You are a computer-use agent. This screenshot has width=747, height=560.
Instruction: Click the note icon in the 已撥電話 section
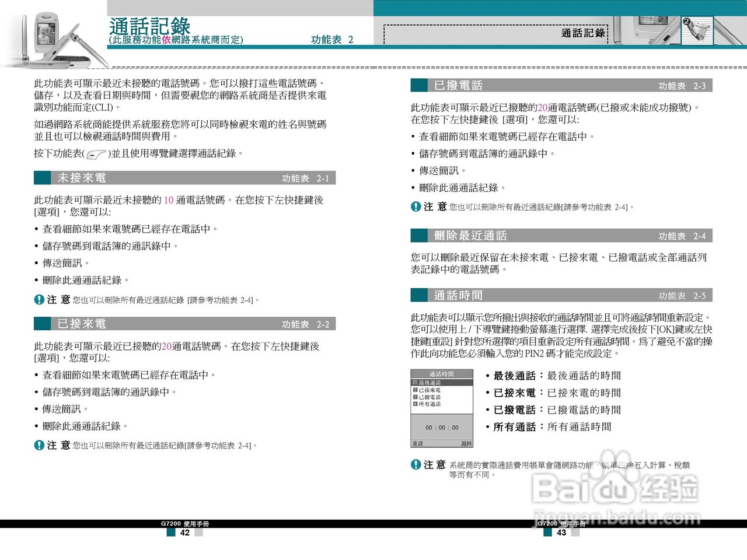414,206
